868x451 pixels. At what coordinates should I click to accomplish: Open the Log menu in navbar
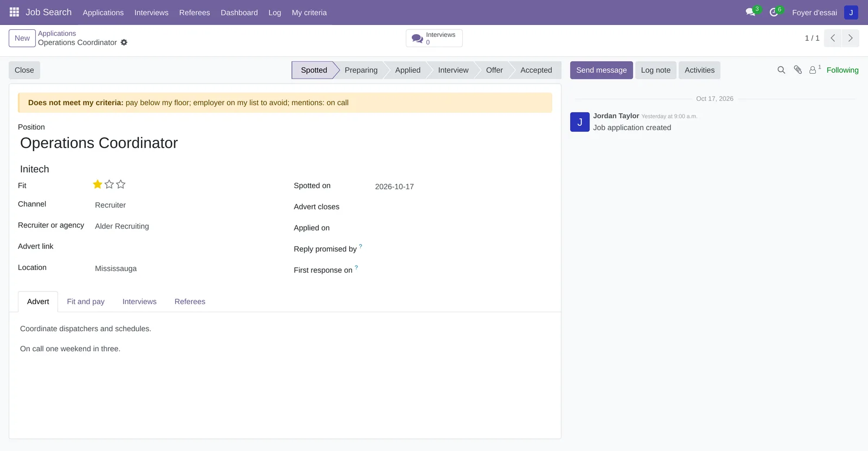pyautogui.click(x=275, y=12)
